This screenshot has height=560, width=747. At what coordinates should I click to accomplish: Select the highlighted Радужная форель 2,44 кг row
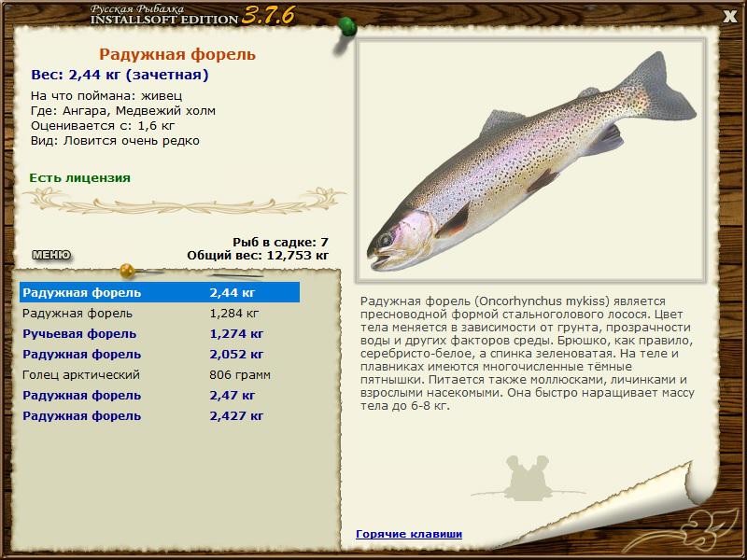160,292
